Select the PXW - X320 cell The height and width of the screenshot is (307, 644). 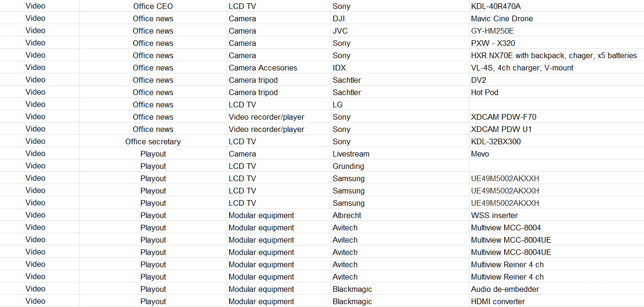[x=493, y=43]
